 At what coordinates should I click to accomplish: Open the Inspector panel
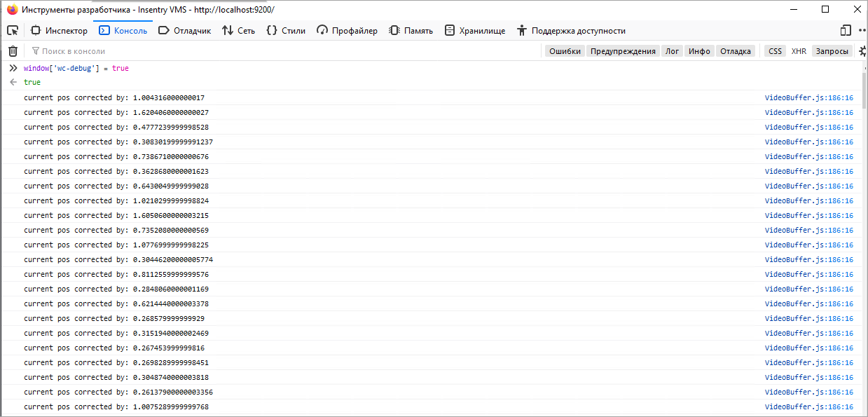click(x=60, y=30)
